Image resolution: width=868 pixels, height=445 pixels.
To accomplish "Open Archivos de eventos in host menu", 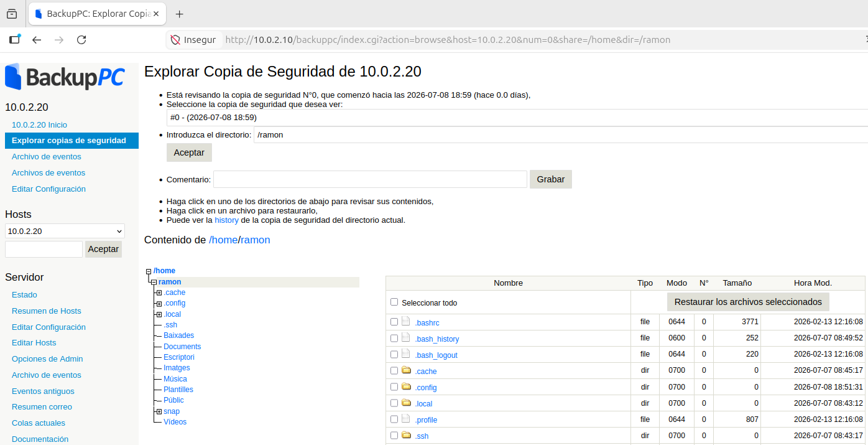I will [48, 172].
